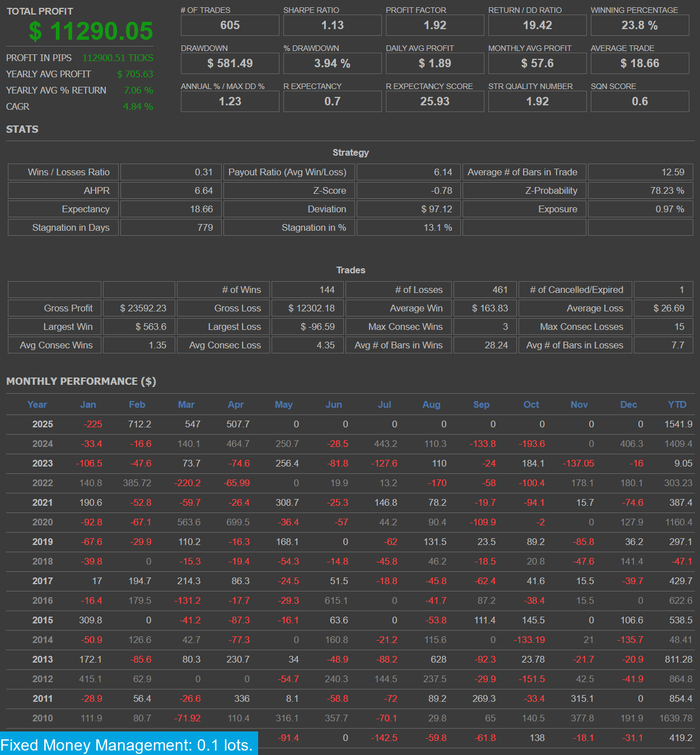Screen dimensions: 700x755
Task: Select the Drawdown value $ 581.49
Action: tap(230, 63)
